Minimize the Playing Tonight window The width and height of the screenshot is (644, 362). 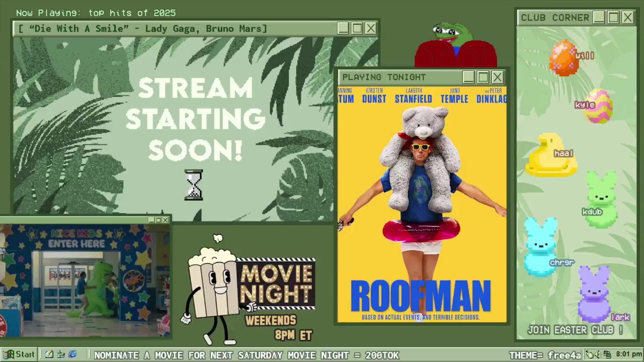469,77
